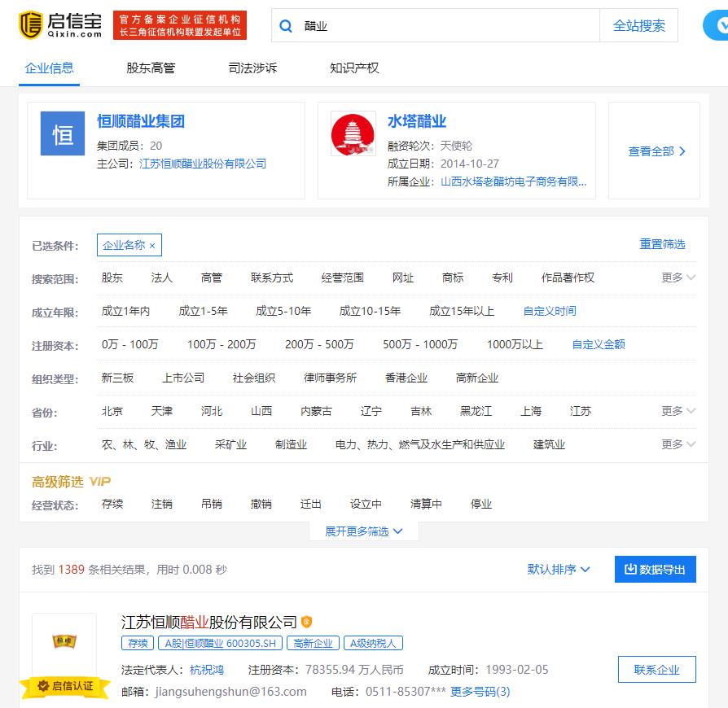The image size is (728, 708).
Task: Toggle the 上市公司 organization type filter
Action: point(183,378)
